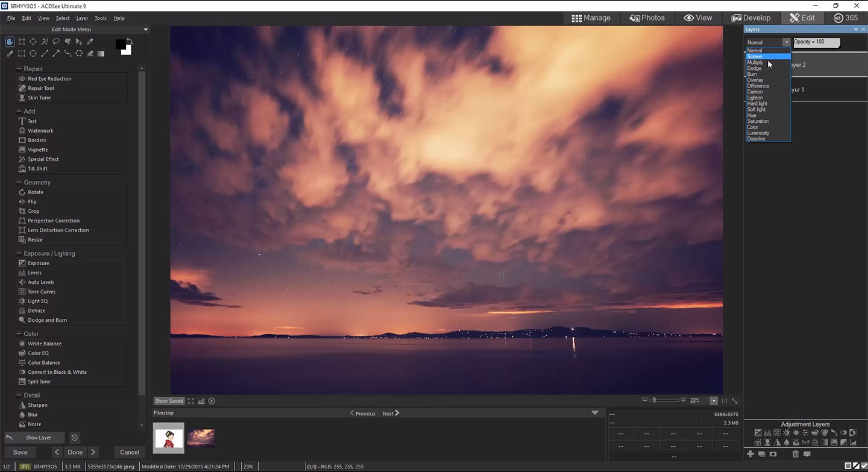Select the Arrow drawing tool
Viewport: 868px width, 472px height.
pyautogui.click(x=56, y=54)
